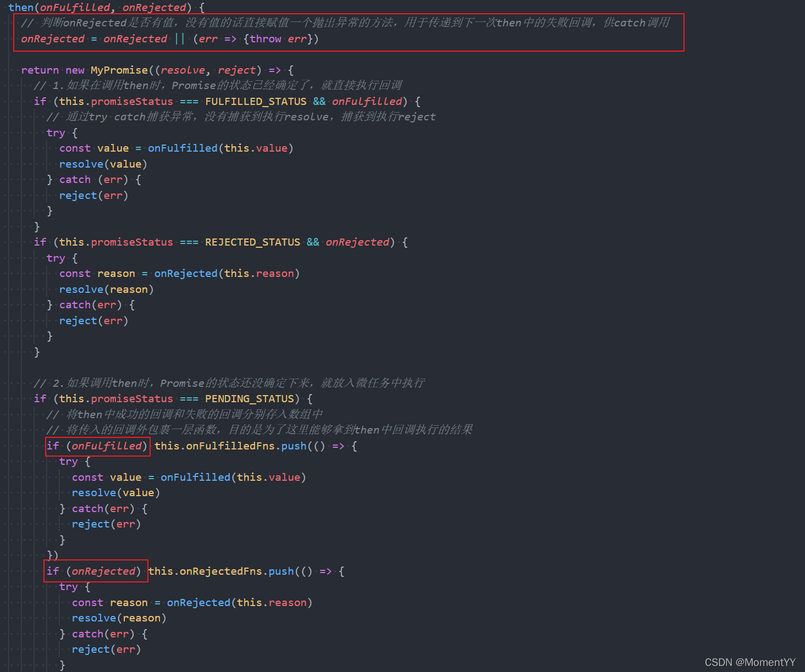The image size is (805, 672).
Task: Click '&& onFulfilled' in the FULFILLED_STATUS condition
Action: [x=358, y=102]
